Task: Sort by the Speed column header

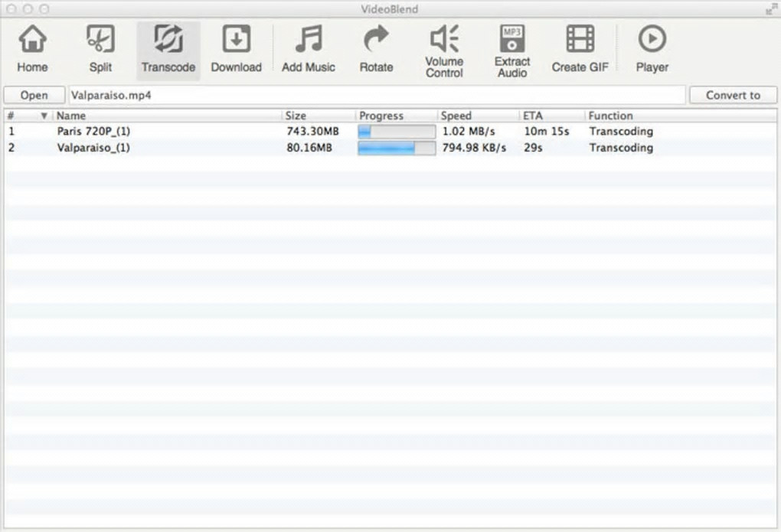Action: [479, 116]
